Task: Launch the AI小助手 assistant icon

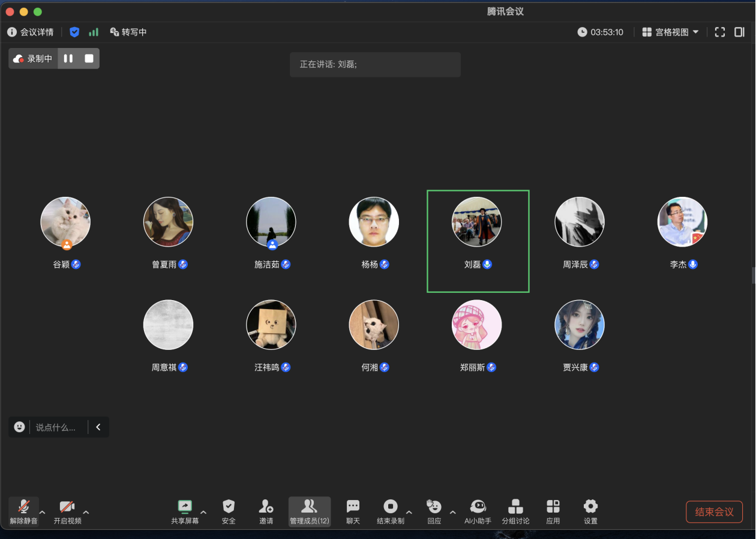Action: pyautogui.click(x=478, y=507)
